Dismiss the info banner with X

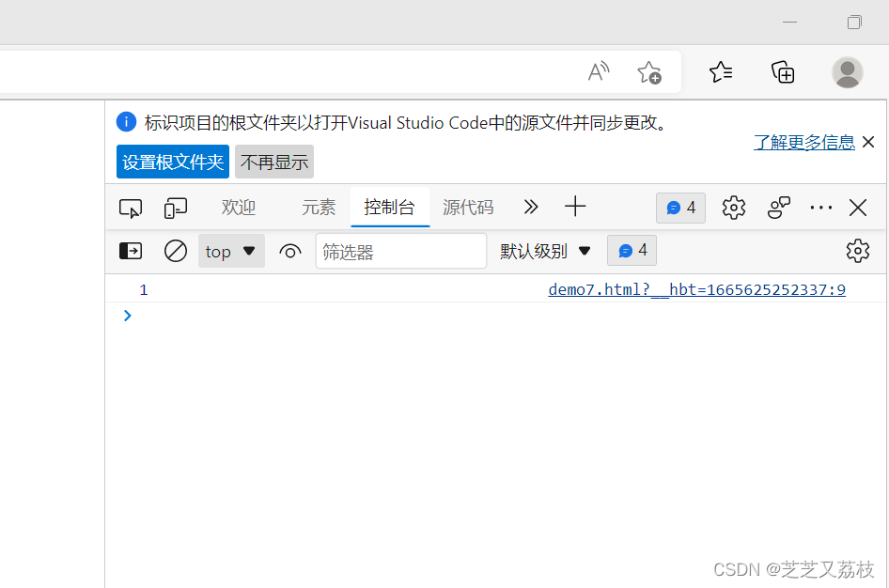(x=868, y=142)
